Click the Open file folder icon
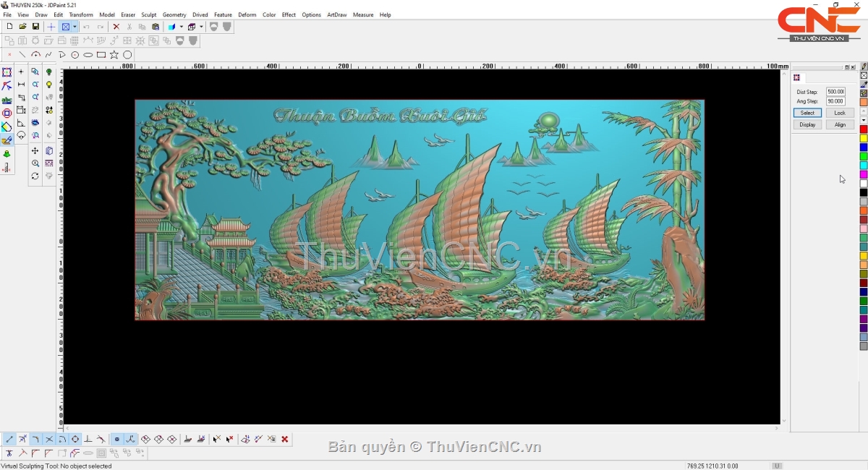Image resolution: width=868 pixels, height=470 pixels. (22, 27)
